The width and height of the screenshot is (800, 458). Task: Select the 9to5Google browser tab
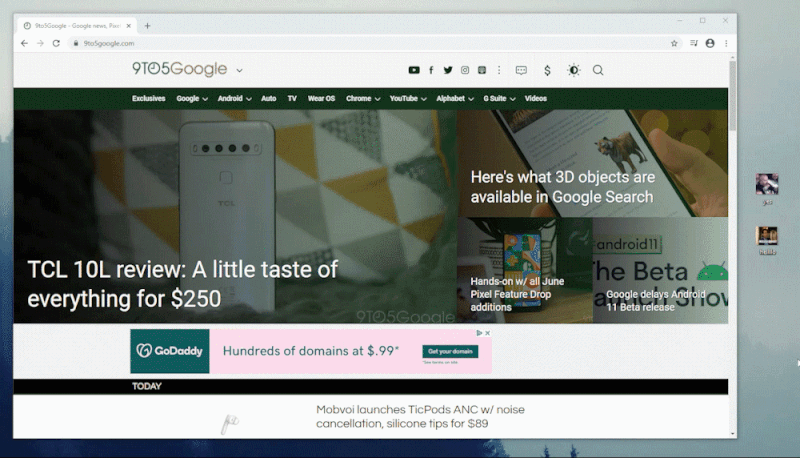(77, 26)
